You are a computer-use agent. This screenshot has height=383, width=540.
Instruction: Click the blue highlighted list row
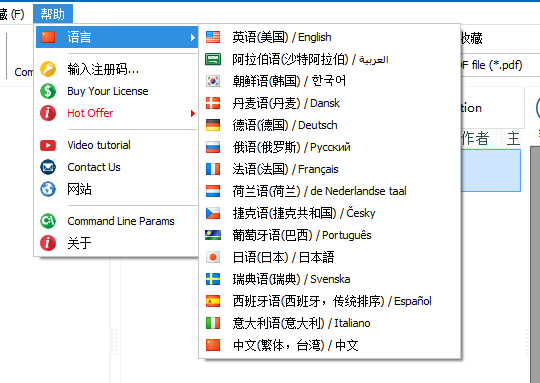491,170
